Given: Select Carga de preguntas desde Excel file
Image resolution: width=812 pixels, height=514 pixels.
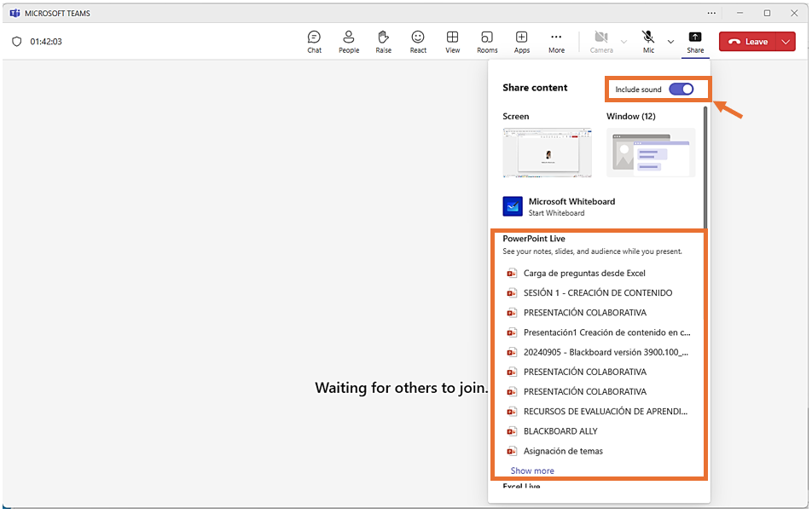Looking at the screenshot, I should pos(584,274).
